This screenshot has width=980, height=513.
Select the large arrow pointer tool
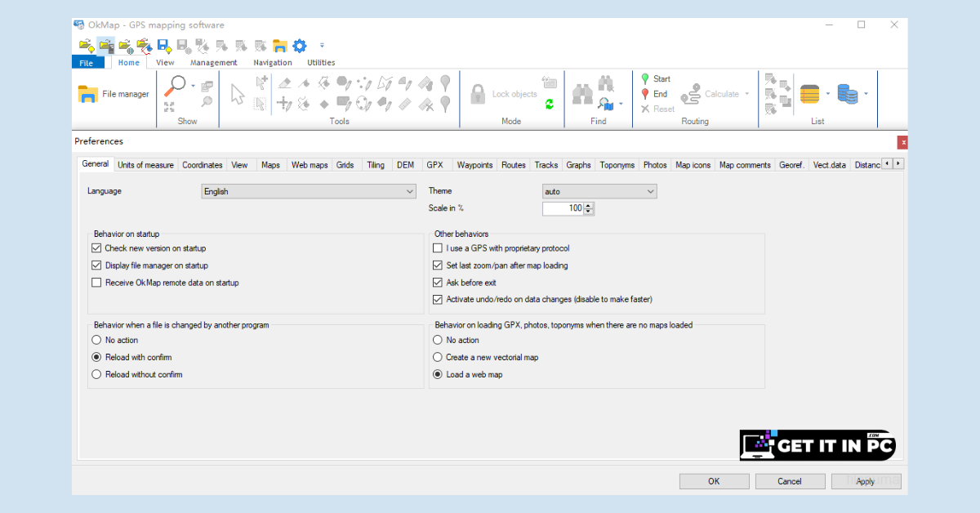238,94
